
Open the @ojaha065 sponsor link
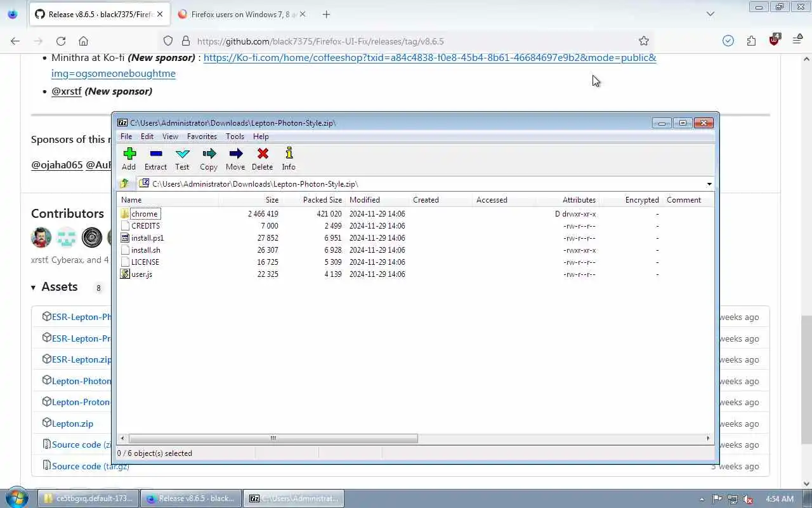[x=57, y=164]
